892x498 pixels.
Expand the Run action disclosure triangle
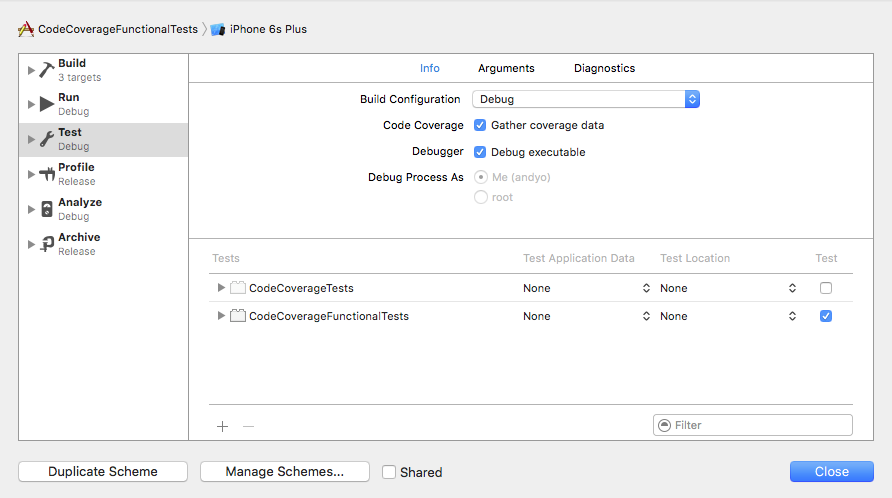31,105
